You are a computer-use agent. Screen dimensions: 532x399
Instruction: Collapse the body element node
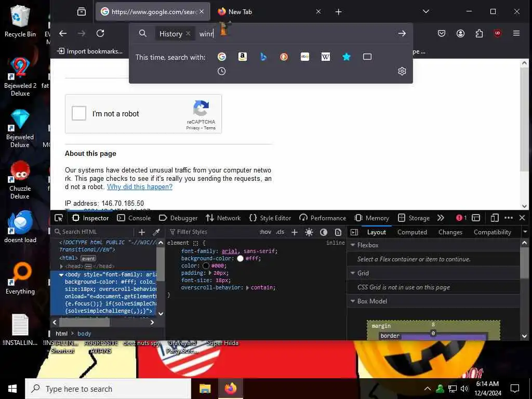[61, 274]
